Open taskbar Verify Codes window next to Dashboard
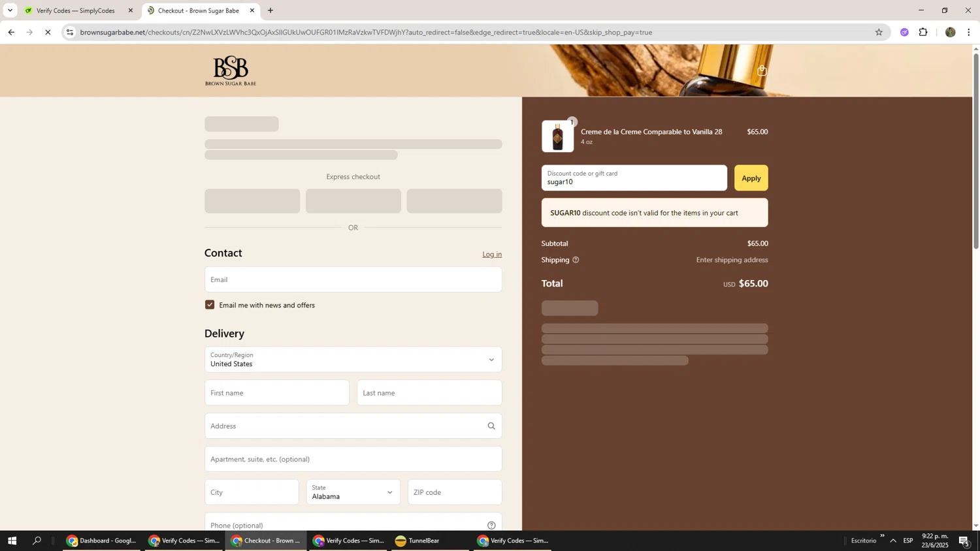The width and height of the screenshot is (980, 551). point(184,541)
